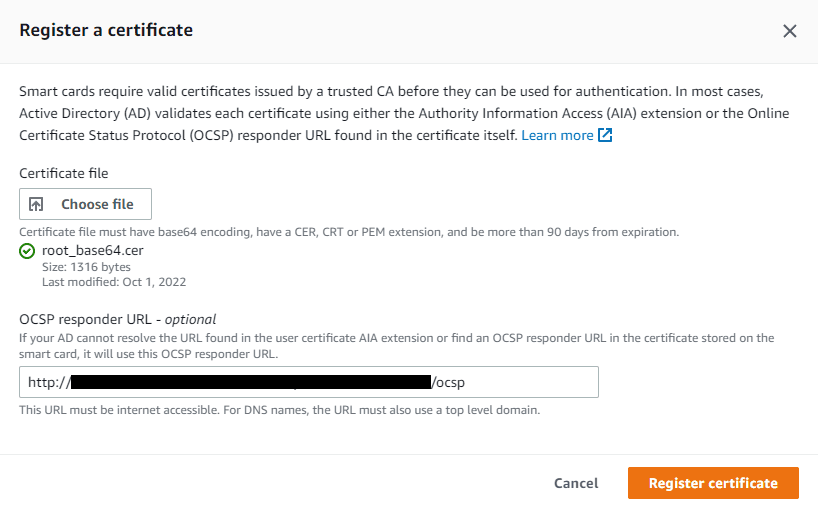Cancel the certificate registration
The image size is (818, 510).
576,483
